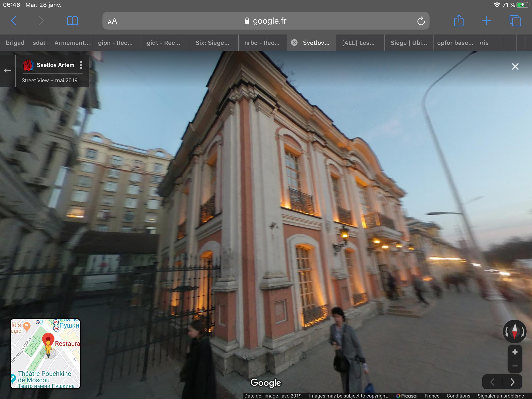Screen dimensions: 532x399
Task: Open Svetlov Artem three-dot menu
Action: 81,65
